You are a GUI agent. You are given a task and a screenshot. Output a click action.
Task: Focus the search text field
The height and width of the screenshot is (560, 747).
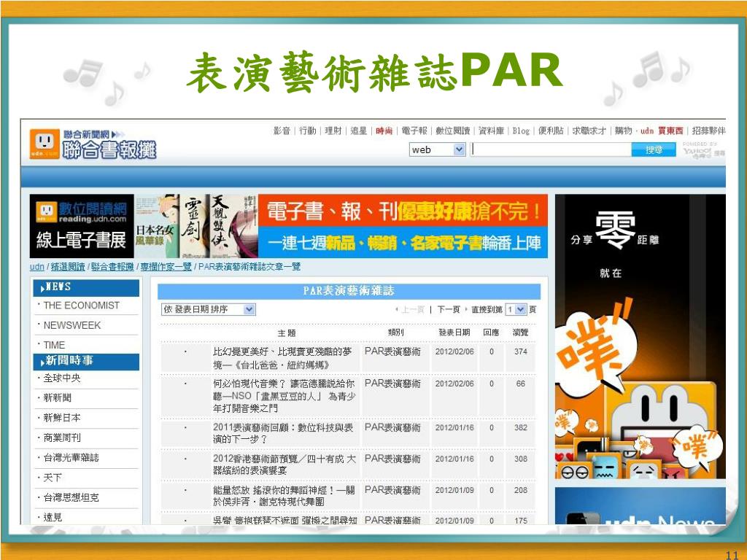coord(551,149)
